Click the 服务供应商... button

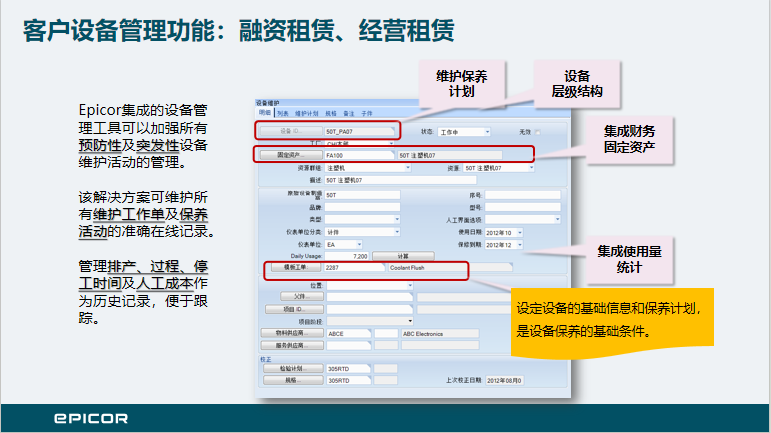[292, 346]
